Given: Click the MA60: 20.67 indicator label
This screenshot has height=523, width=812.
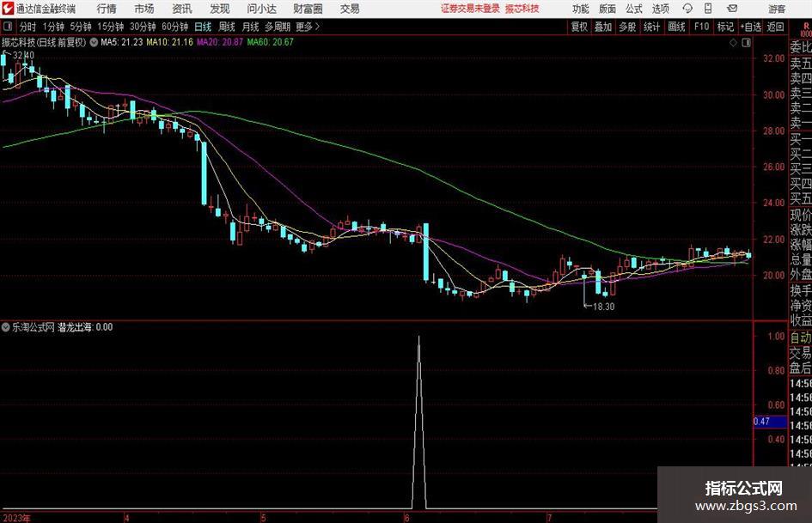Looking at the screenshot, I should tap(271, 42).
